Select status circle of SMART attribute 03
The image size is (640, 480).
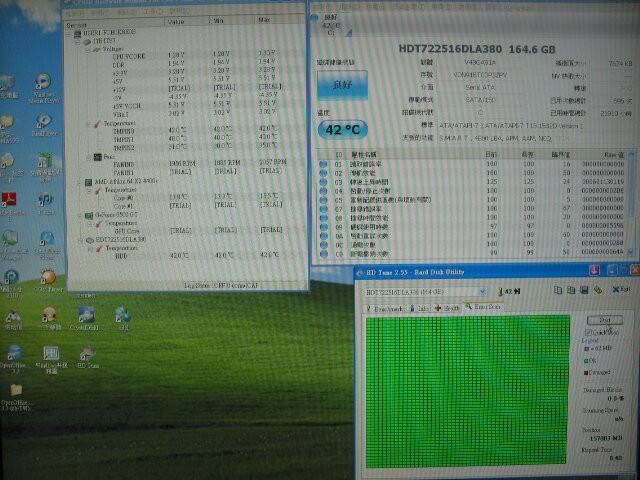tap(324, 182)
